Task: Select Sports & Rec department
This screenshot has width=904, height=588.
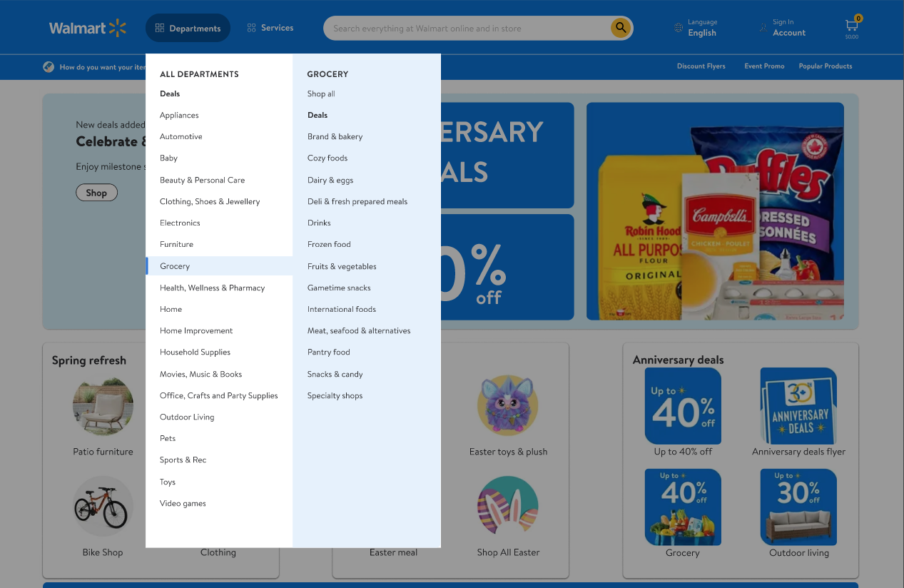Action: (x=183, y=460)
